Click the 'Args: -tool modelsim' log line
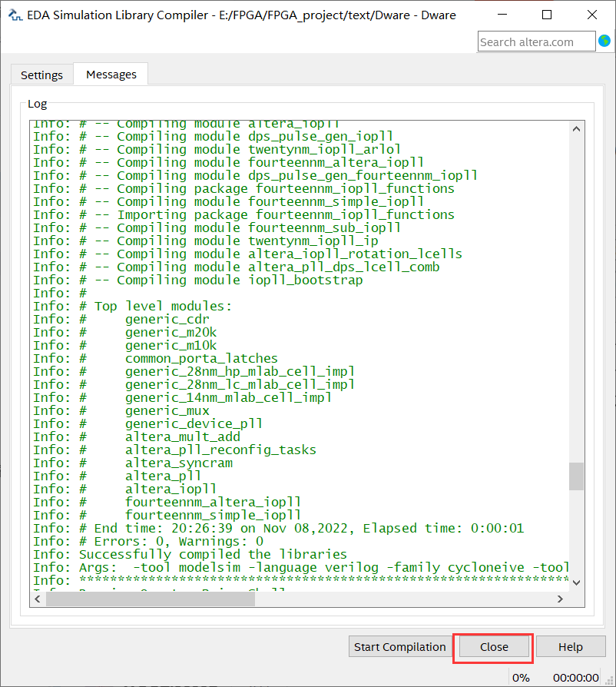The image size is (616, 687). point(301,567)
